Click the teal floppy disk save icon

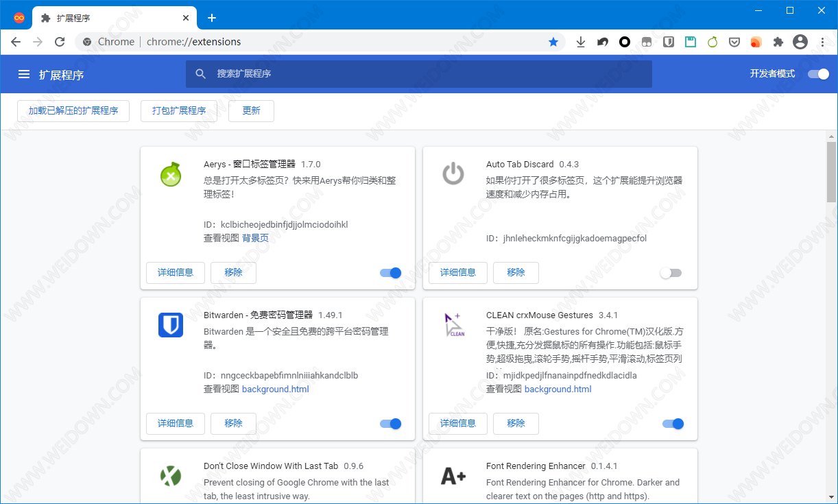coord(691,42)
